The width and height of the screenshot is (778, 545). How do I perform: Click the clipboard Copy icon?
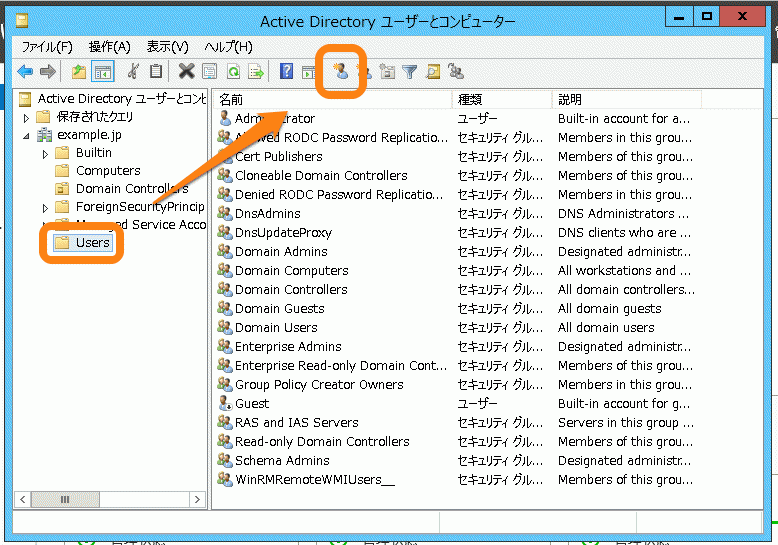point(156,71)
